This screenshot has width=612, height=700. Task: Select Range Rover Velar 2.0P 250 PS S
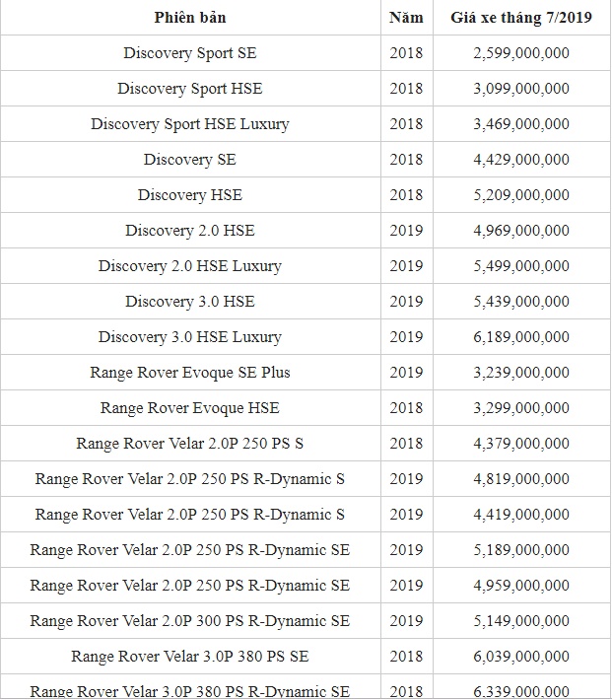coord(189,444)
